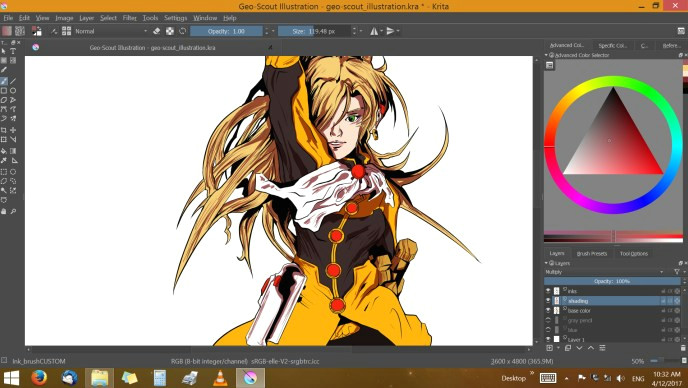Select the Pan hand tool

tap(4, 211)
